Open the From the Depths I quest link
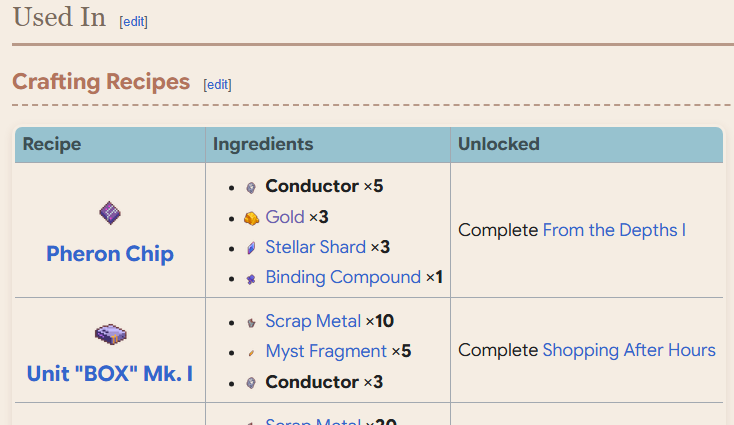 click(614, 230)
